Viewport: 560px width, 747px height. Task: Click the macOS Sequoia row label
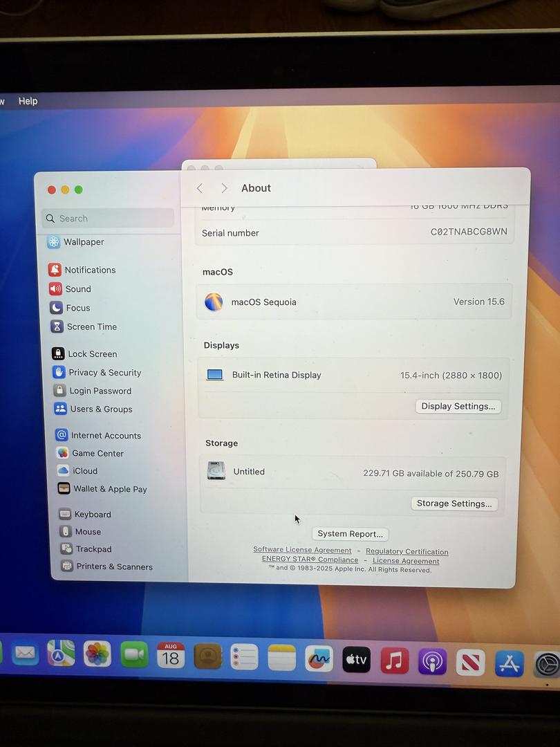(264, 302)
